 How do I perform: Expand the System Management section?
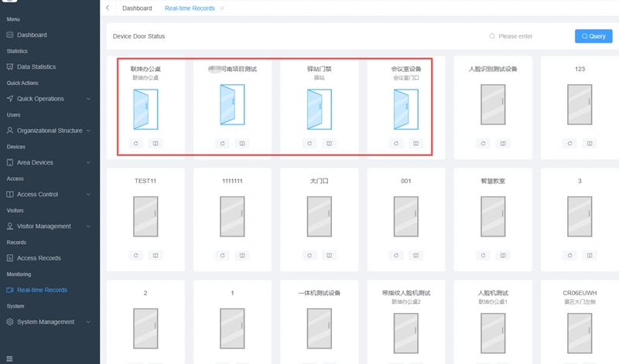pos(50,321)
